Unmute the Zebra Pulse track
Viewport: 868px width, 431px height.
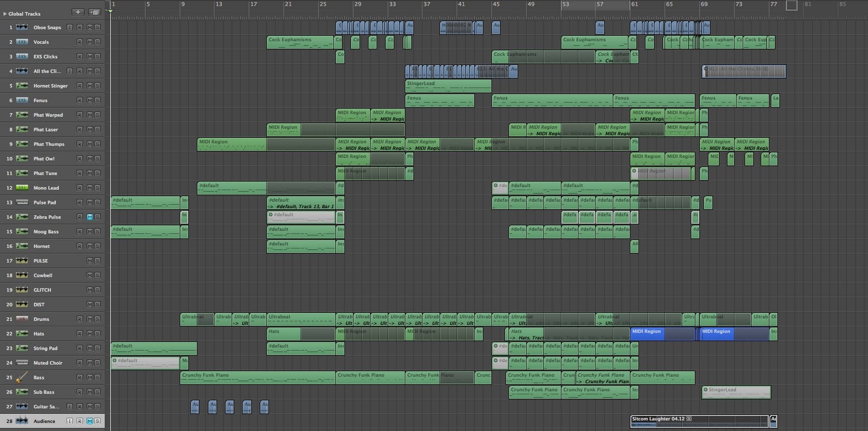pos(90,217)
